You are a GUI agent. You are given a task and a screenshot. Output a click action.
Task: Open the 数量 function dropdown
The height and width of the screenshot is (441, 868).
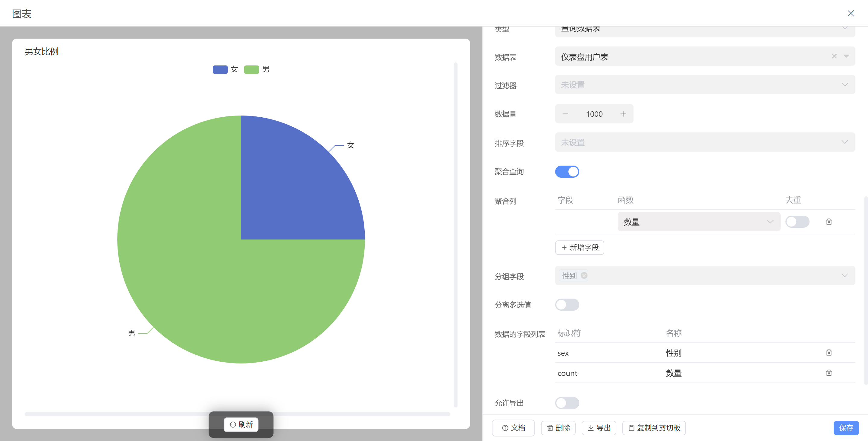(x=698, y=222)
